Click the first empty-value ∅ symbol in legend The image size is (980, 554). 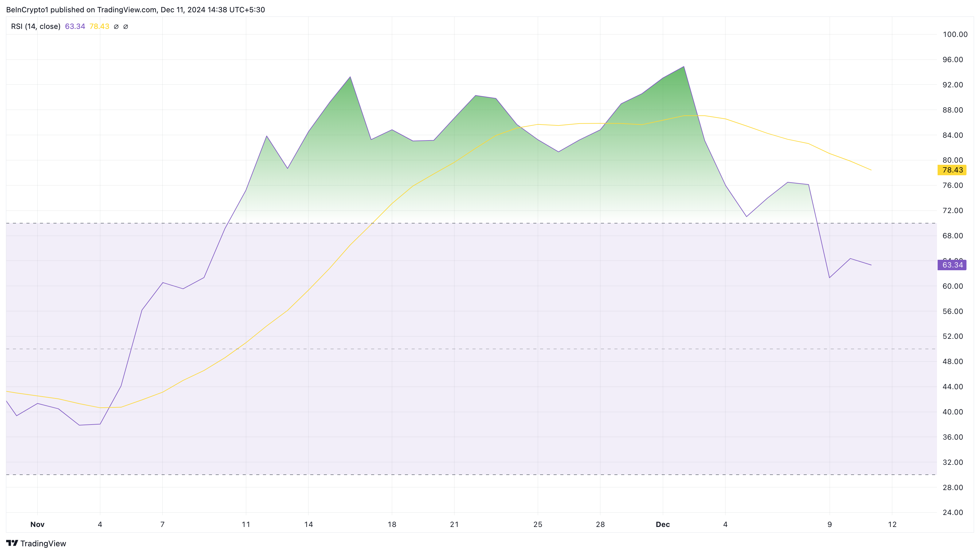[116, 27]
